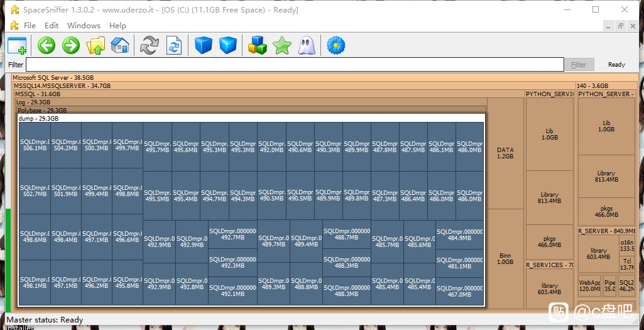
Task: Start a new master scan with gray arrows
Action: tap(149, 45)
